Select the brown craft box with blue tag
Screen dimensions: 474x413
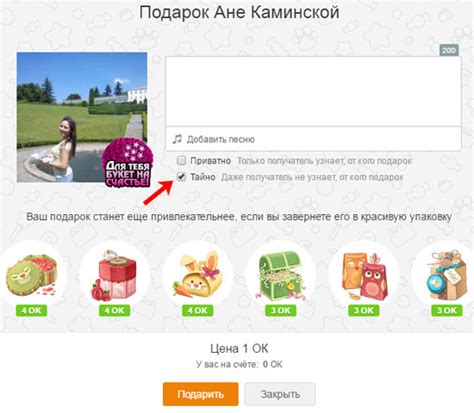447,275
